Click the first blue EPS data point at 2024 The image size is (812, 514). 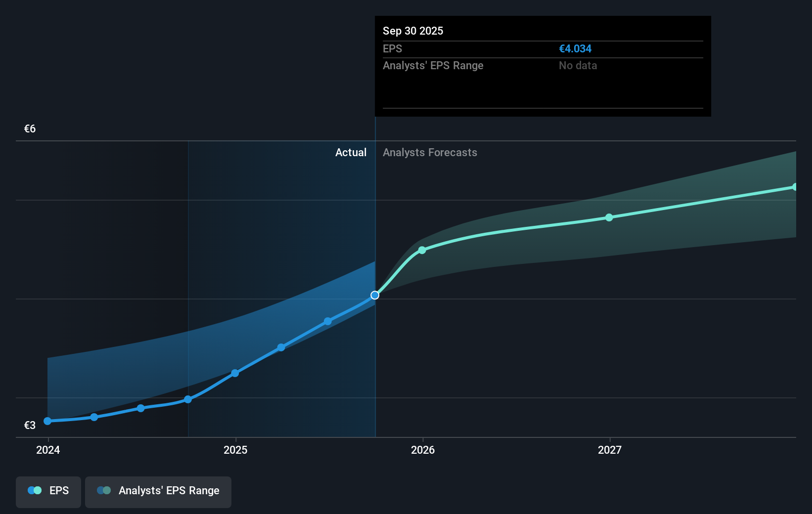(47, 421)
